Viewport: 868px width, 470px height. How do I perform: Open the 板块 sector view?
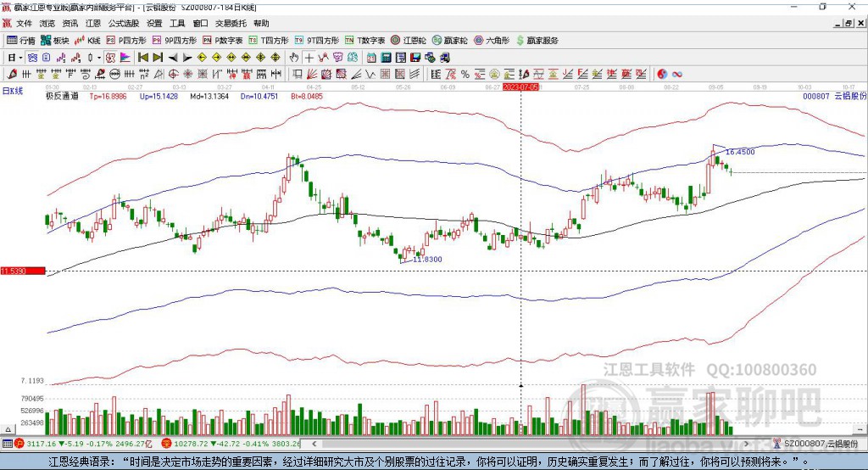point(55,41)
